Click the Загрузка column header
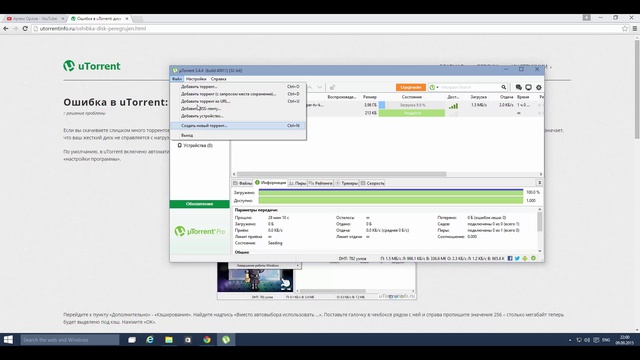The width and height of the screenshot is (640, 360). pyautogui.click(x=478, y=97)
